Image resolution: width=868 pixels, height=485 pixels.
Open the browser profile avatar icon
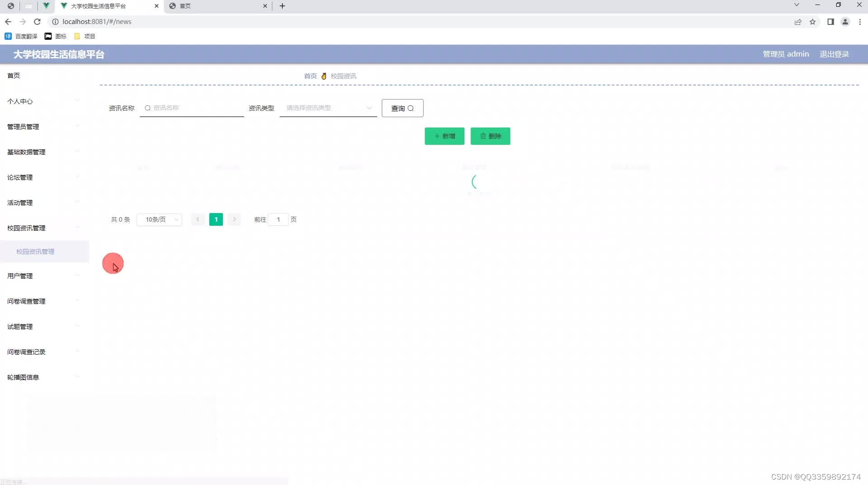click(845, 22)
